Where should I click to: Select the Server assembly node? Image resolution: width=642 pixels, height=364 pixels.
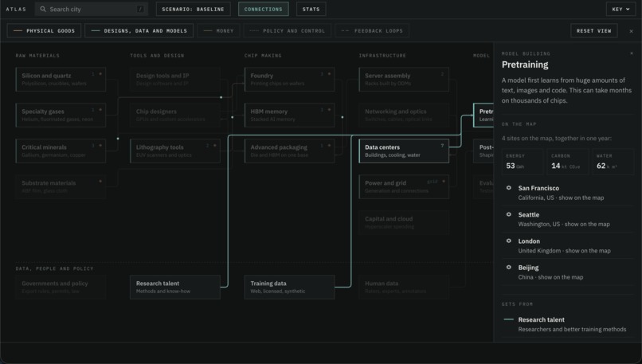point(404,80)
